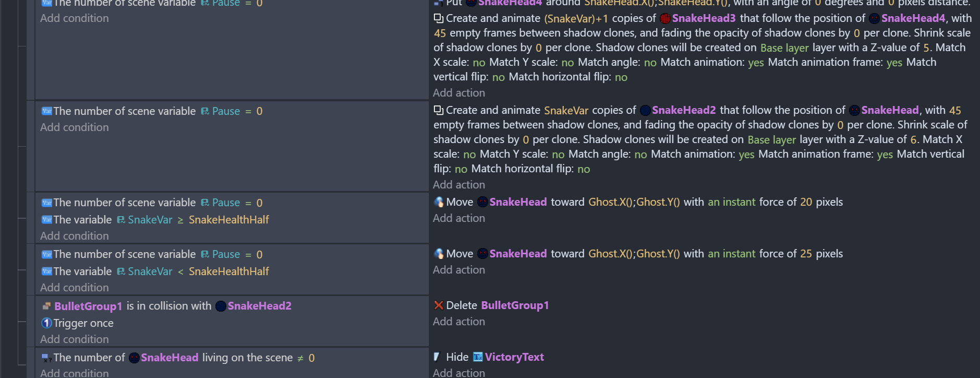This screenshot has height=378, width=980.
Task: Click the shadow clones icon for SnakeHead2 action
Action: 439,110
